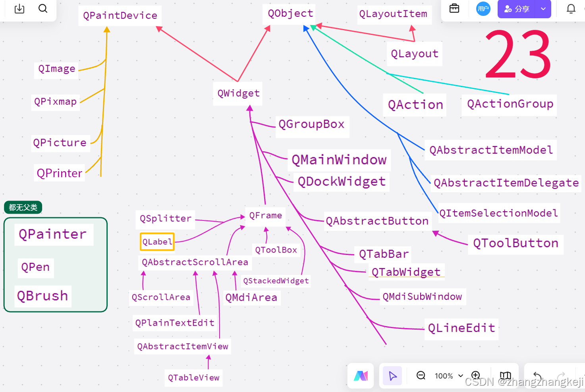Select the QWidget node

tap(238, 93)
